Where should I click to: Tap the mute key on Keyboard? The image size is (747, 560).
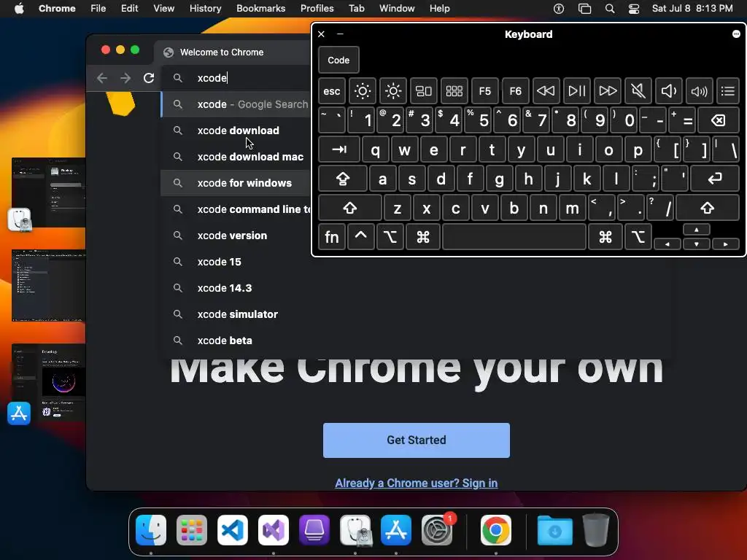(638, 91)
